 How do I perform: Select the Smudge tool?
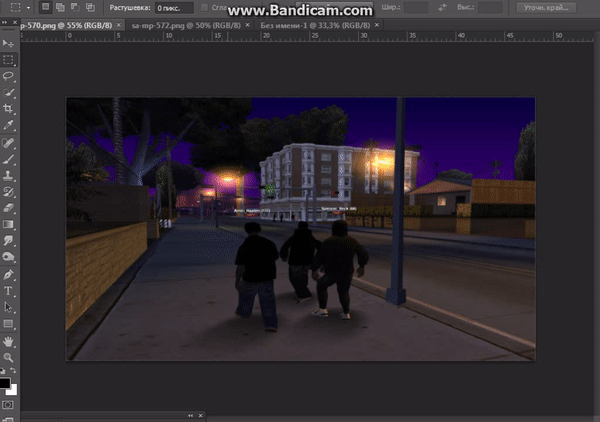pos(8,241)
